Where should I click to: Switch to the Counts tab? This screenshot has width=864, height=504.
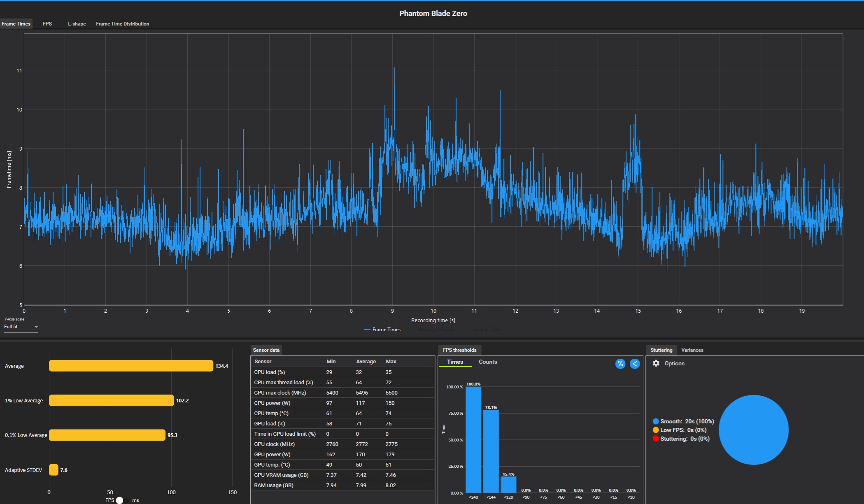coord(488,362)
